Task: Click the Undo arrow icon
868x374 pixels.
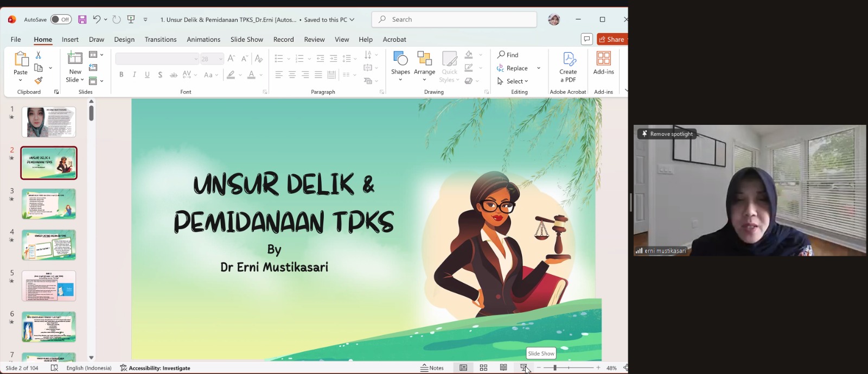Action: (x=97, y=20)
